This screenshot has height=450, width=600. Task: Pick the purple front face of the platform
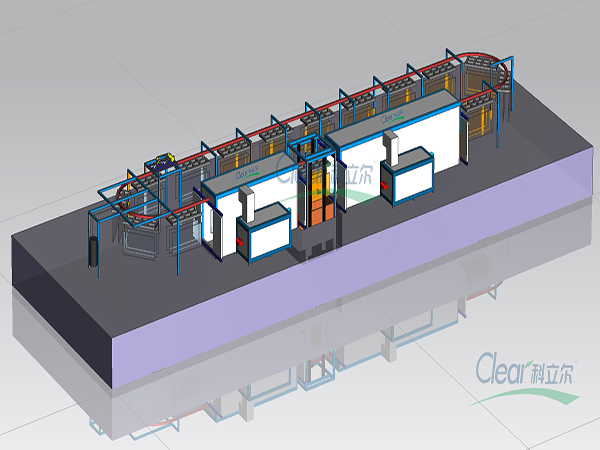point(350,300)
